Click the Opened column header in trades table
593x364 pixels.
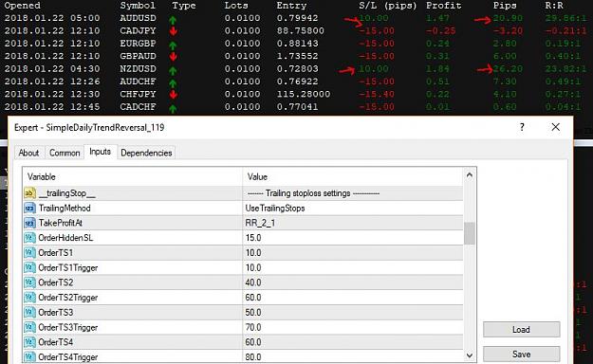23,6
